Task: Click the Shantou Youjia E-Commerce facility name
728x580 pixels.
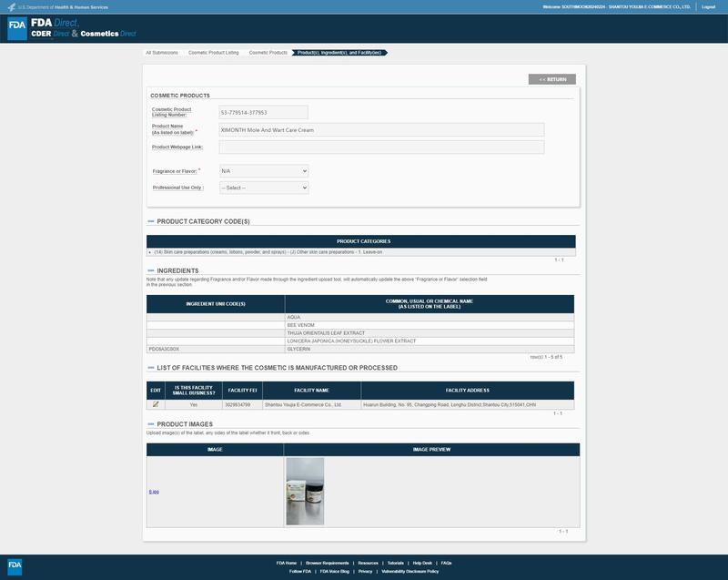Action: [x=303, y=405]
